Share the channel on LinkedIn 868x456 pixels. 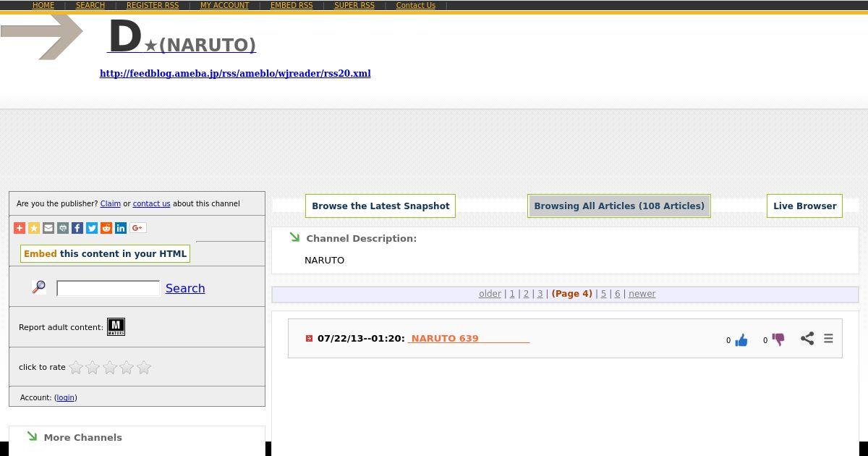pyautogui.click(x=121, y=228)
